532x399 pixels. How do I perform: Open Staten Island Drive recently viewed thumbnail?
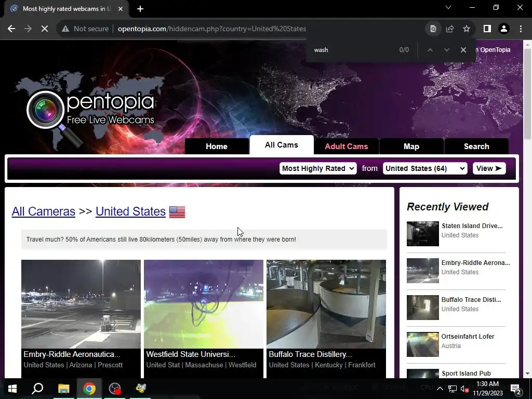[x=423, y=234]
